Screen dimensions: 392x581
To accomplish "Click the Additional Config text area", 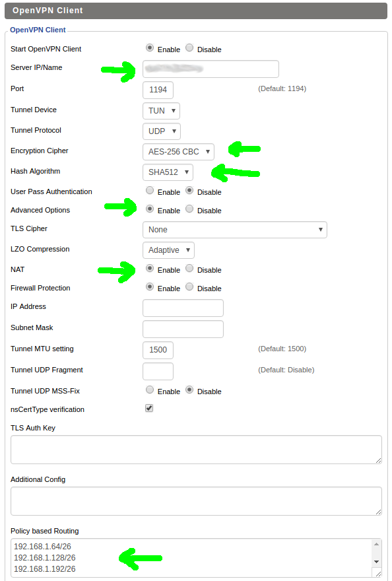I will tap(196, 501).
